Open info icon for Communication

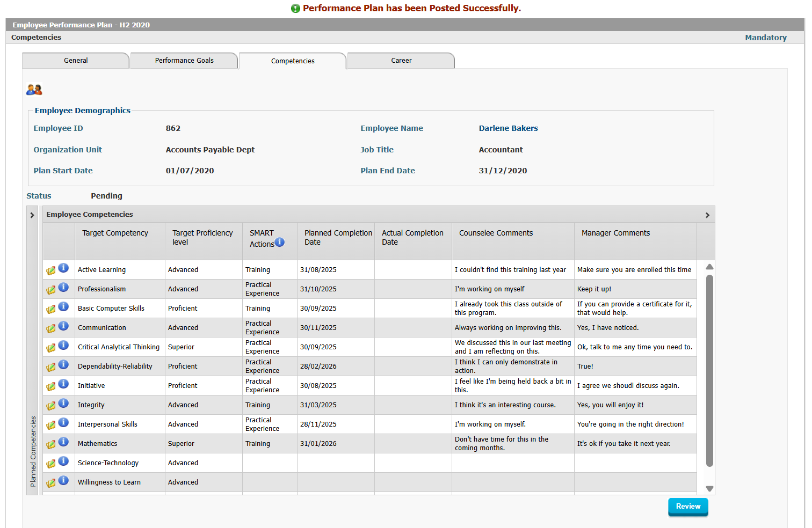click(63, 326)
